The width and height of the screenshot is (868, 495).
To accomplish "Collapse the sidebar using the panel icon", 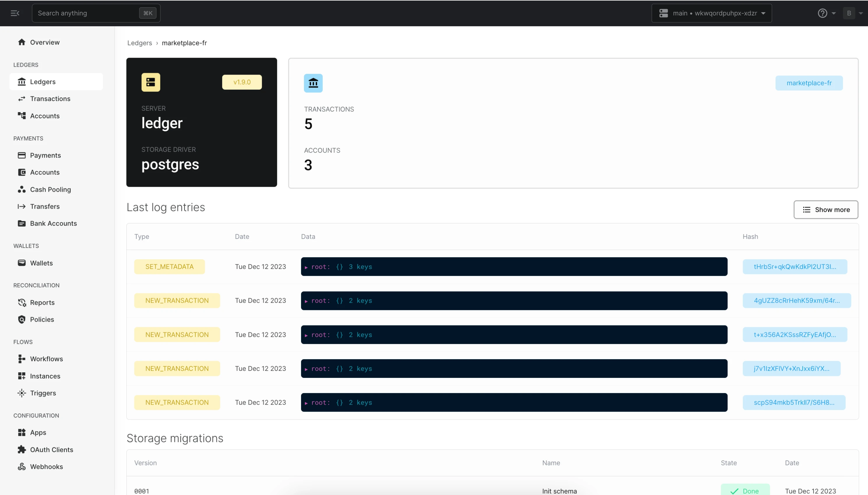I will click(15, 13).
